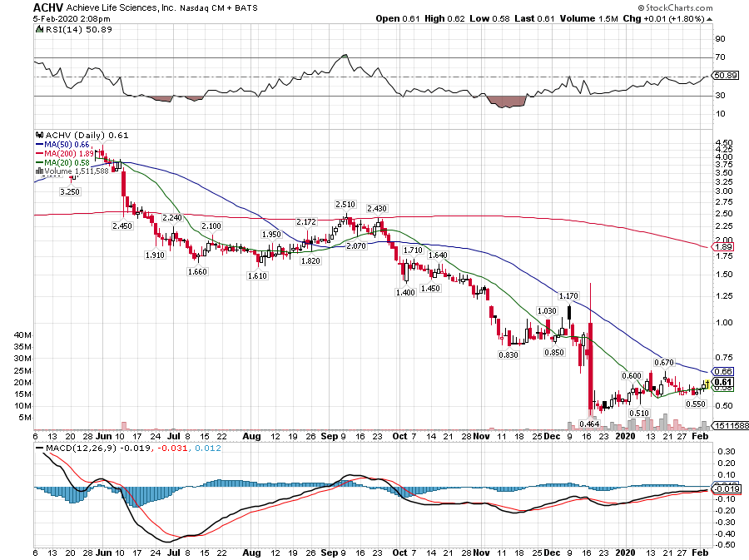The height and width of the screenshot is (560, 749).
Task: Click the green MA(20) legend line marker
Action: pyautogui.click(x=40, y=163)
